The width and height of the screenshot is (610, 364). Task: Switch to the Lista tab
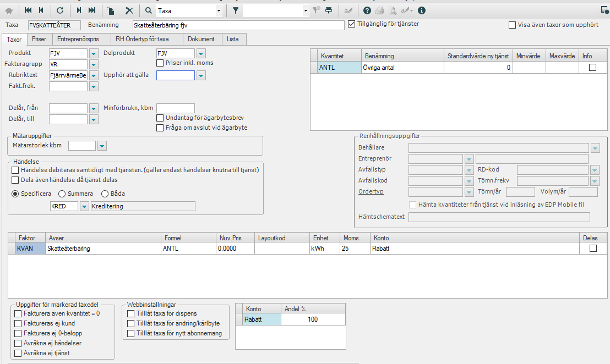[233, 39]
